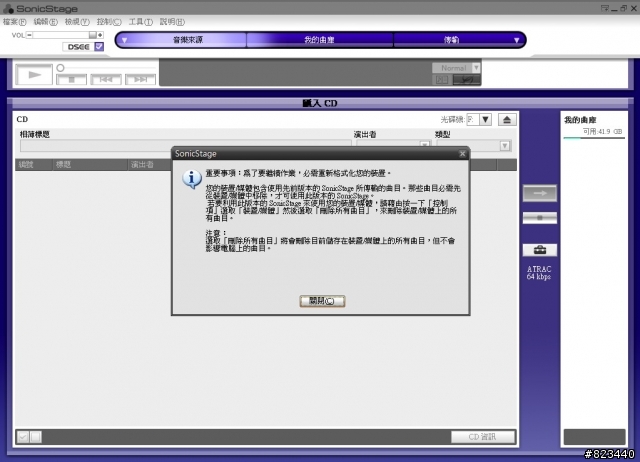Click the stop import button
This screenshot has height=462, width=640.
540,218
